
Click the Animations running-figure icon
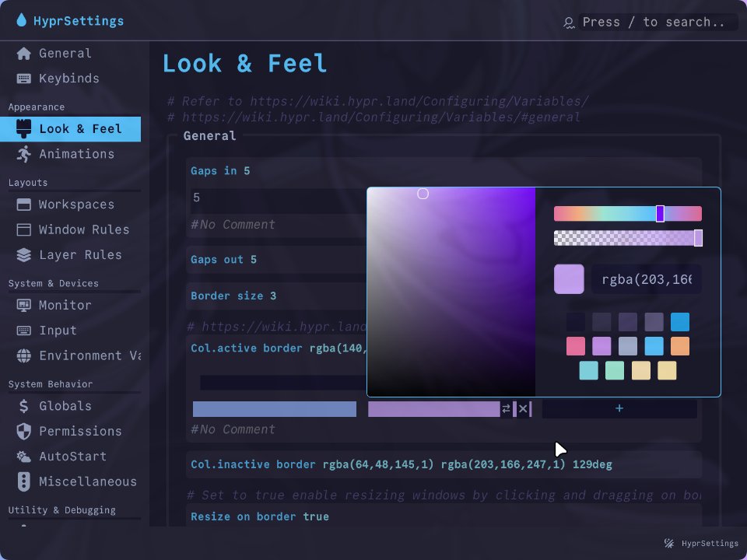[24, 154]
